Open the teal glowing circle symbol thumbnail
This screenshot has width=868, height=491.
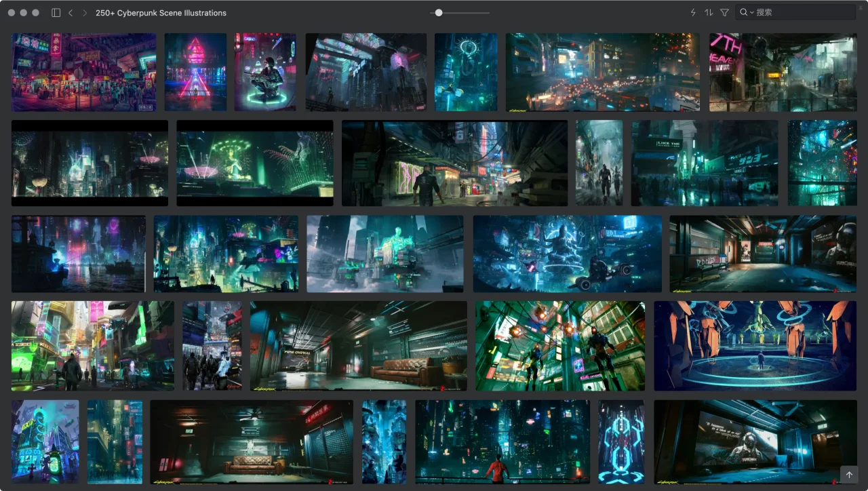[x=466, y=73]
